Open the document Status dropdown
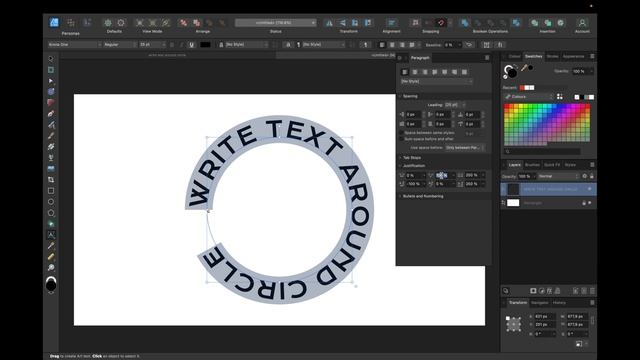 [x=276, y=23]
